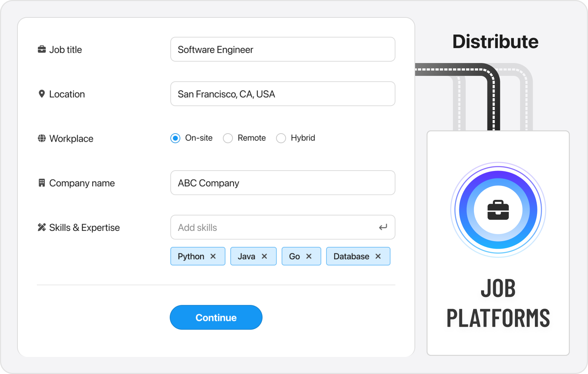
Task: Remove the Database skill tag
Action: pos(378,256)
